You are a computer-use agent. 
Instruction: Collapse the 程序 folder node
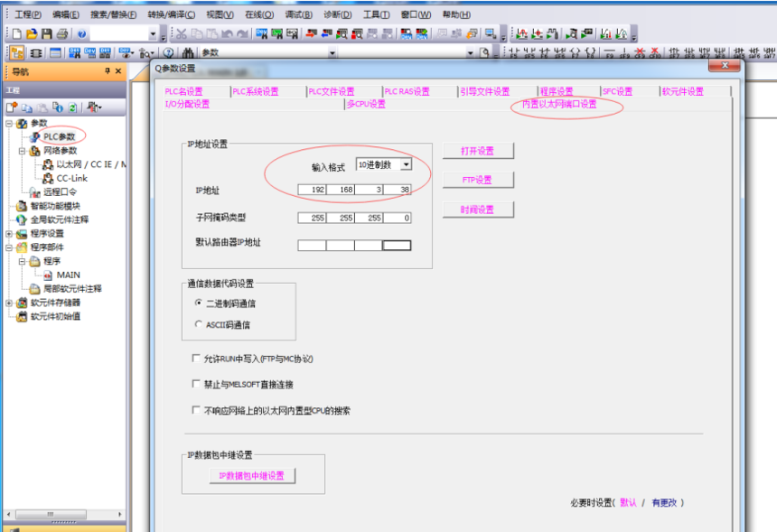pyautogui.click(x=22, y=261)
